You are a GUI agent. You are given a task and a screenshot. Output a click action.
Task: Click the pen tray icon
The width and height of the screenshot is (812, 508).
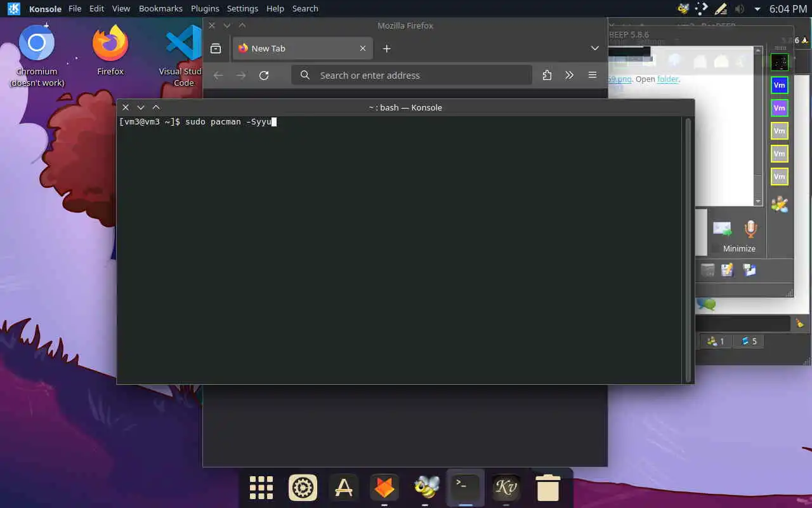pyautogui.click(x=720, y=9)
